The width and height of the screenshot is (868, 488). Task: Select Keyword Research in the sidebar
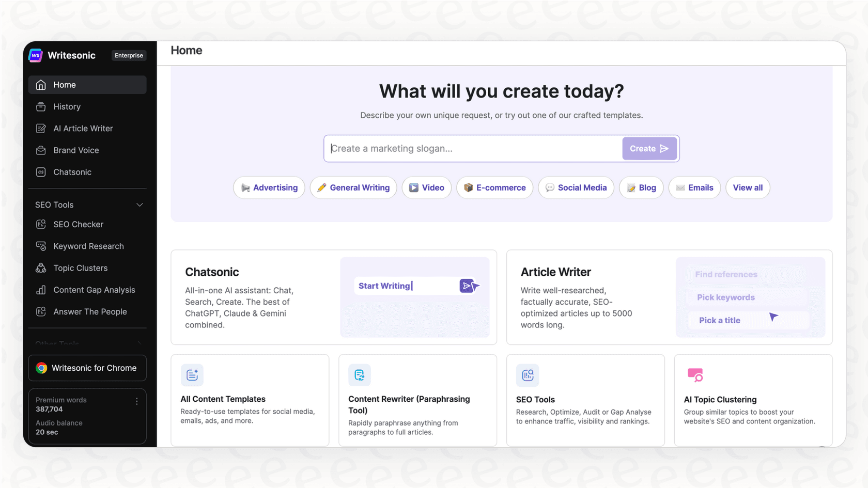tap(88, 246)
